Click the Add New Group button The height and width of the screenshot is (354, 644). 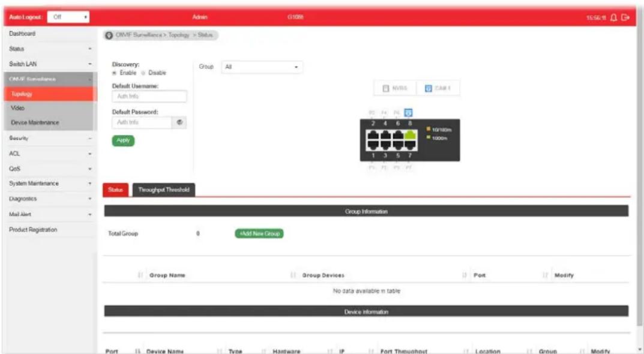click(x=259, y=233)
